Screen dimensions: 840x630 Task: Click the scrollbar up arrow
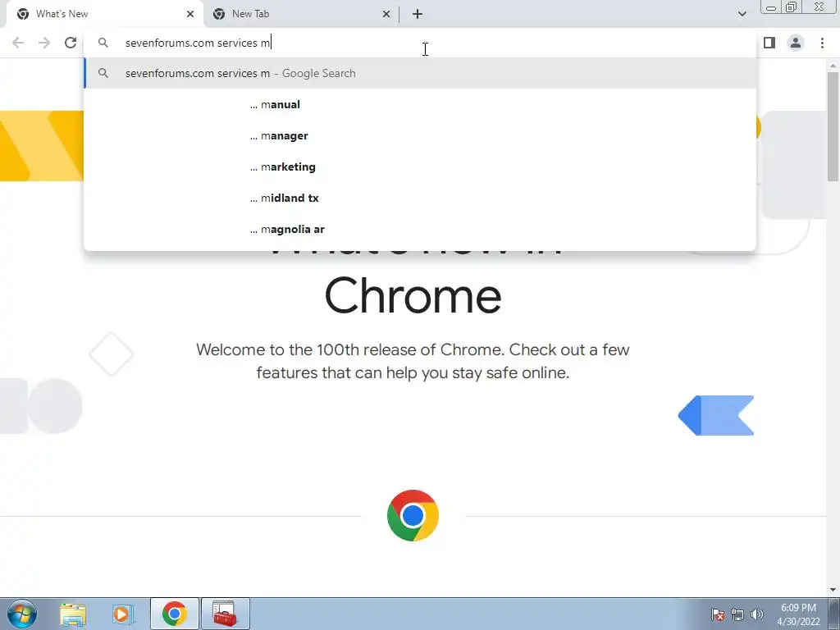[833, 66]
